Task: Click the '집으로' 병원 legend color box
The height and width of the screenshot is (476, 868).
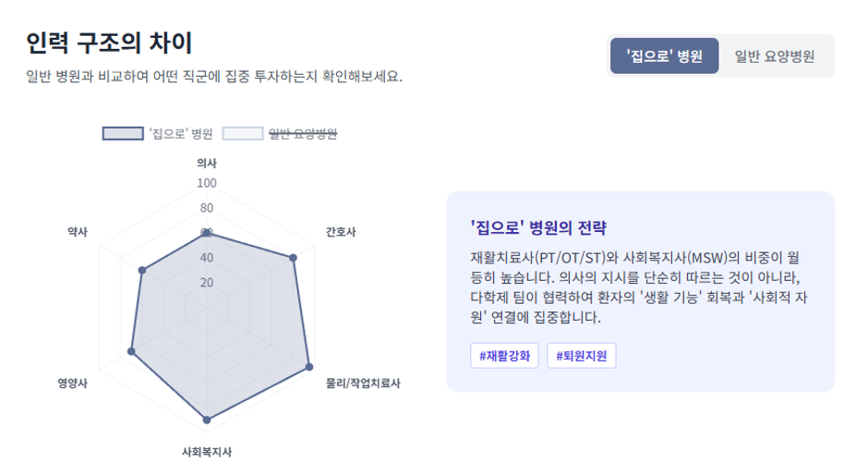Action: pyautogui.click(x=123, y=133)
